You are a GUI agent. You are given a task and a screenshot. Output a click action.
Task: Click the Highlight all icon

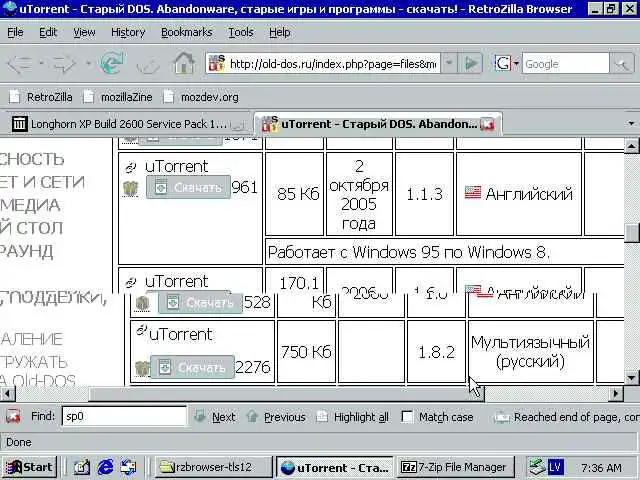click(x=322, y=416)
